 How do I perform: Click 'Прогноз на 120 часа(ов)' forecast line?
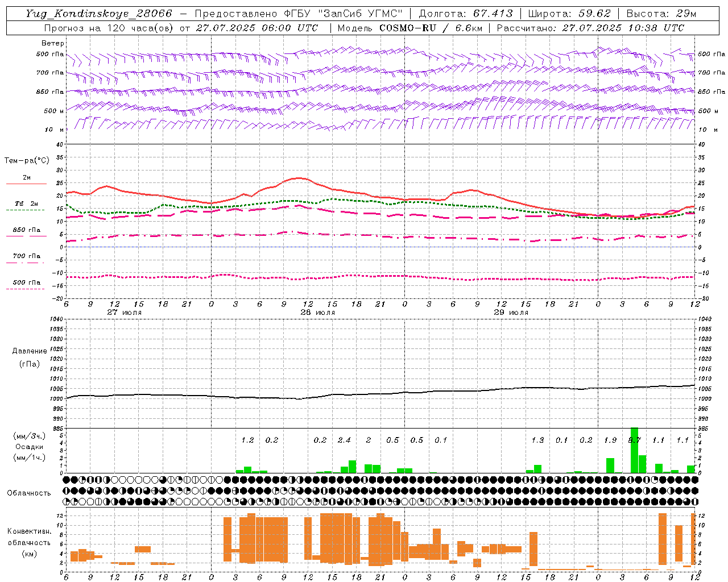click(x=181, y=28)
